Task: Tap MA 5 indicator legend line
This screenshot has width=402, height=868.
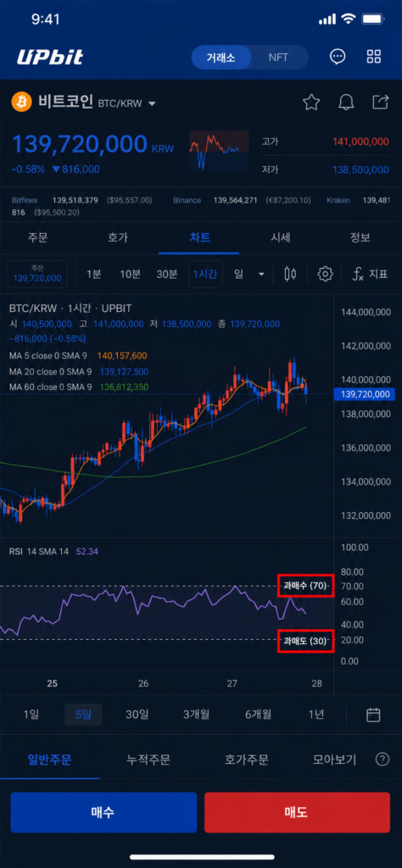Action: tap(78, 355)
